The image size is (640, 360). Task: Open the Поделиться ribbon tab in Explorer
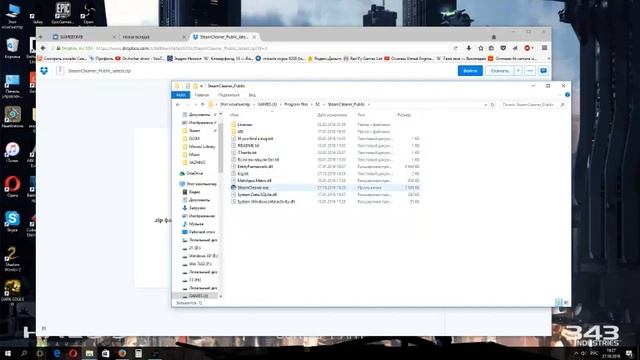229,95
